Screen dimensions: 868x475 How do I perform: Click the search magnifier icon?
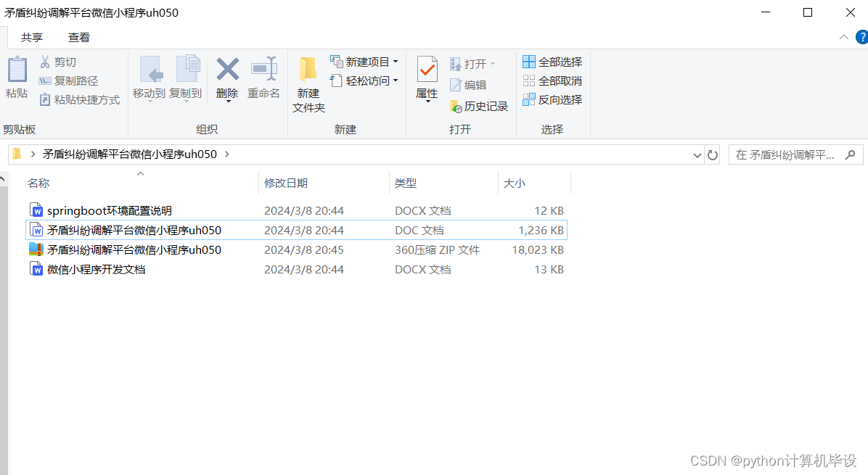click(851, 155)
